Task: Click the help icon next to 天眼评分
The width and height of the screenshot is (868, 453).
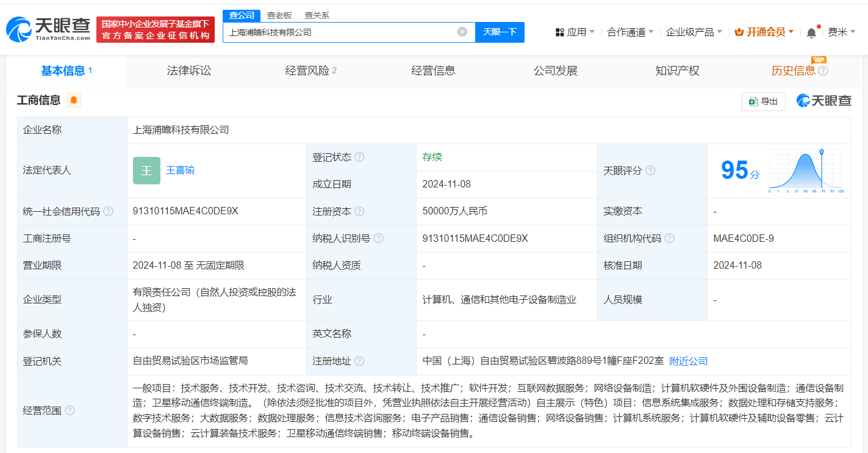Action: (650, 170)
